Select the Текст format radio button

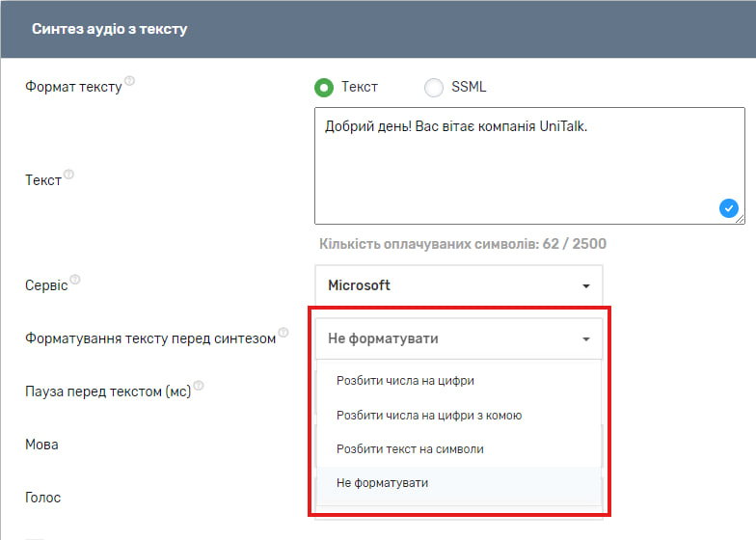click(x=324, y=88)
